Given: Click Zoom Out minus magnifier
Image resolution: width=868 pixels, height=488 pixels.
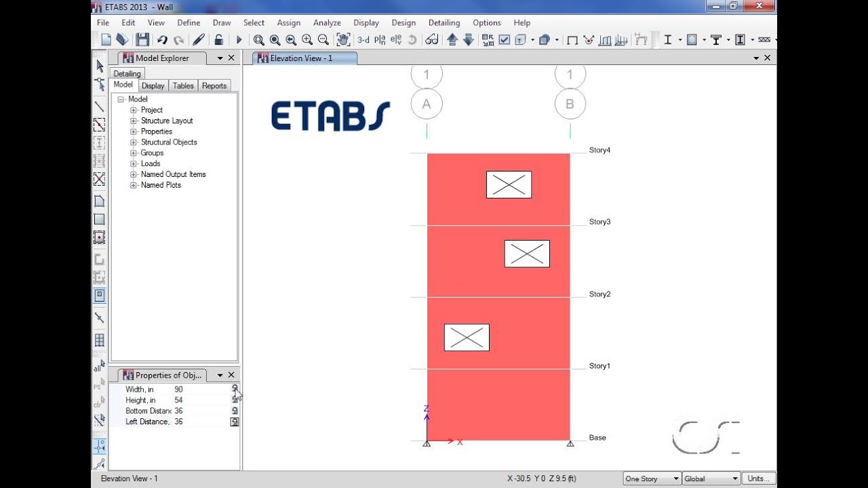Looking at the screenshot, I should 323,40.
